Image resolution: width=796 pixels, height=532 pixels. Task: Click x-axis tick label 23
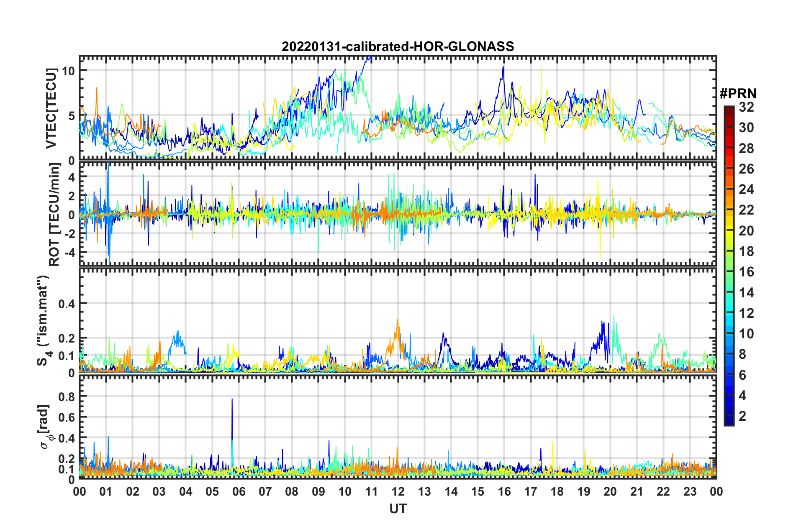(x=690, y=491)
